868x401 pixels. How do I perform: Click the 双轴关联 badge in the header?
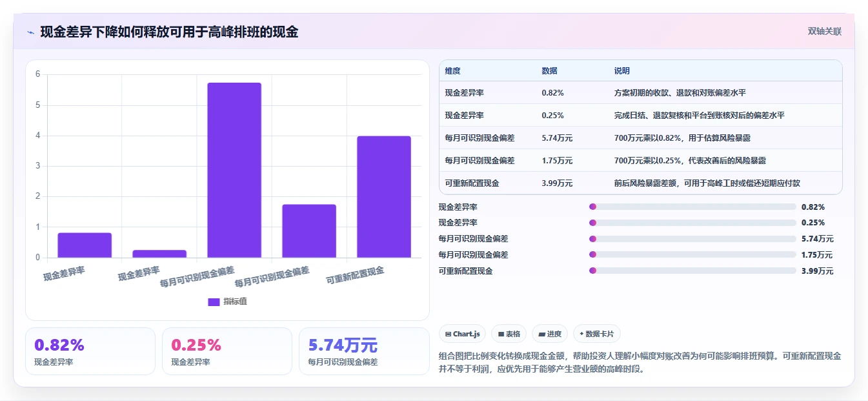pyautogui.click(x=825, y=31)
